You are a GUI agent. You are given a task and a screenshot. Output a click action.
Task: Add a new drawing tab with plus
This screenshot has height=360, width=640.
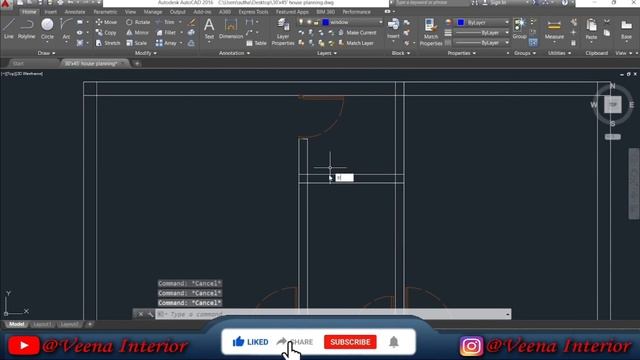pyautogui.click(x=137, y=63)
